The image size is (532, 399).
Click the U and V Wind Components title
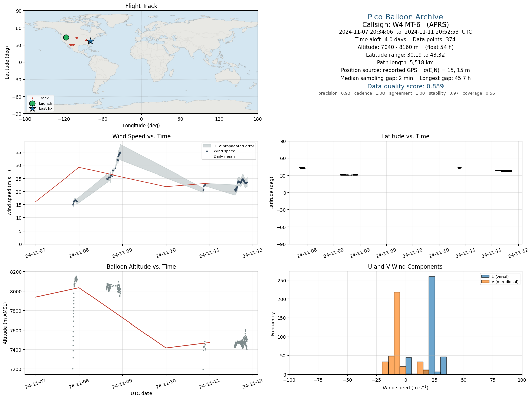tap(405, 267)
